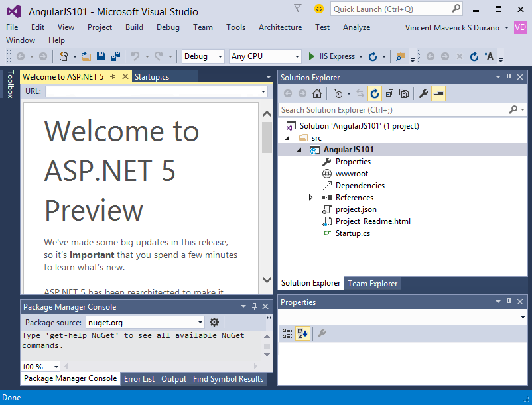Switch to the Output tab
Screen dimensions: 532x405
[174, 379]
